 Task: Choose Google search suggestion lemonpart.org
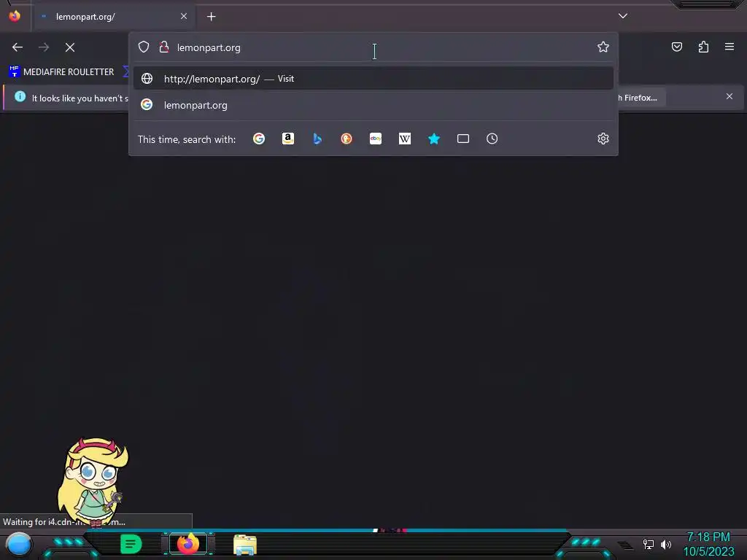(373, 105)
